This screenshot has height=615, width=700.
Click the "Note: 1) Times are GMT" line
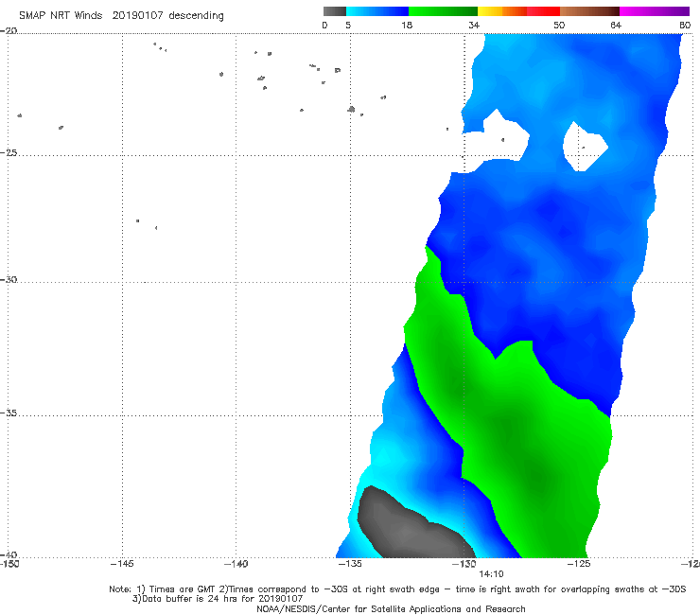point(397,589)
